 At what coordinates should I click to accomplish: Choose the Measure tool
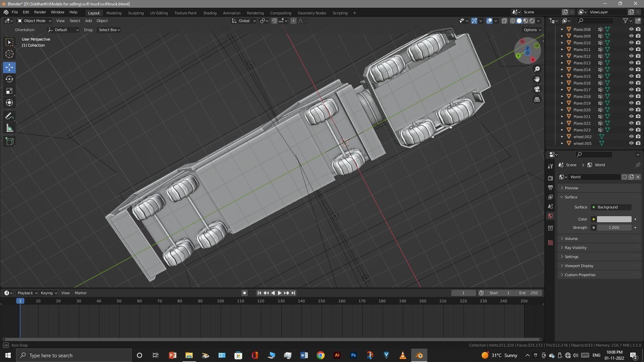click(x=9, y=128)
